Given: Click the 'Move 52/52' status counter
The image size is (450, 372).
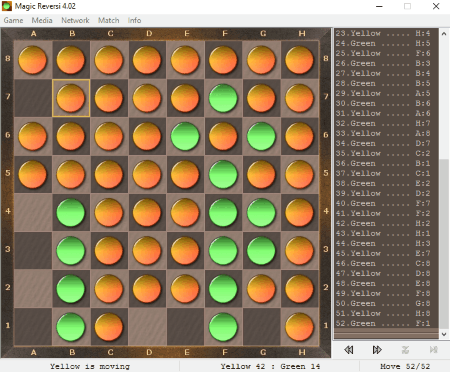Looking at the screenshot, I should [x=405, y=366].
